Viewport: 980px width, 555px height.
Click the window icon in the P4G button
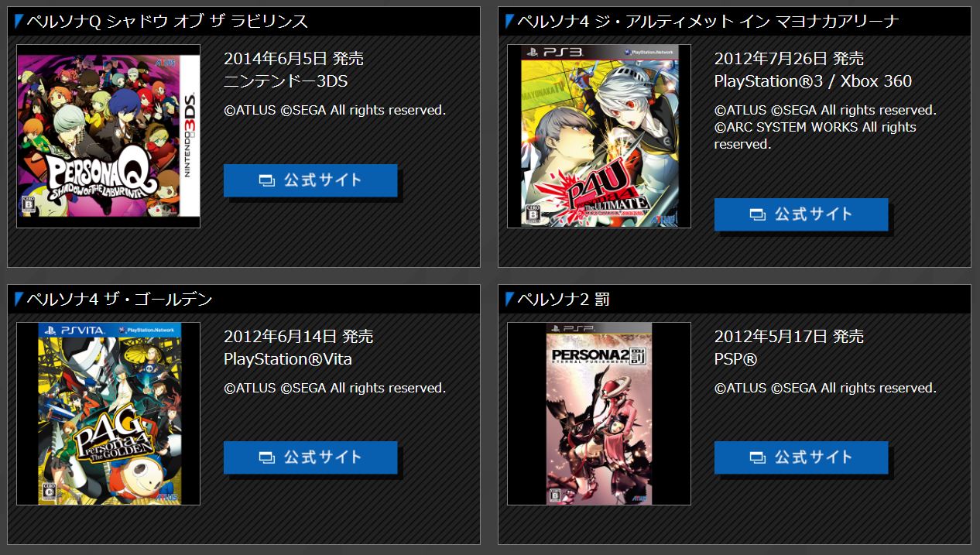coord(267,457)
